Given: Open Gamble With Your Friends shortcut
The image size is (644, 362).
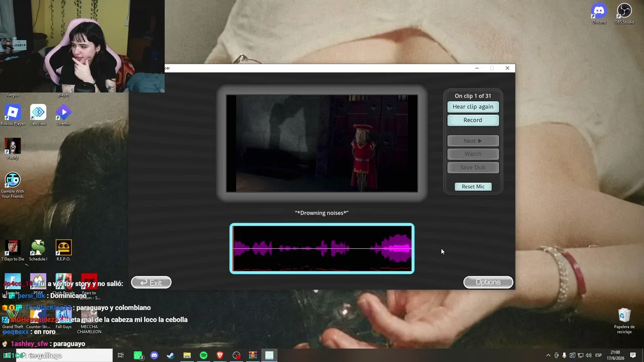Looking at the screenshot, I should point(13,185).
